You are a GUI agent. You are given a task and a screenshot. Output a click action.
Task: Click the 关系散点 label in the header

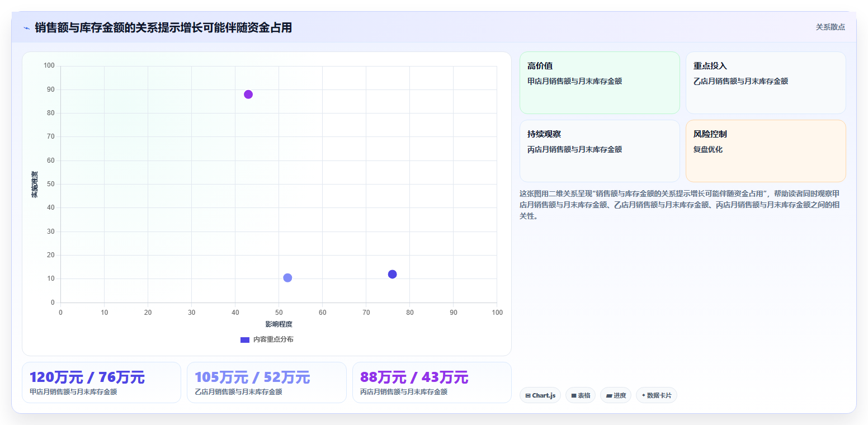point(830,27)
